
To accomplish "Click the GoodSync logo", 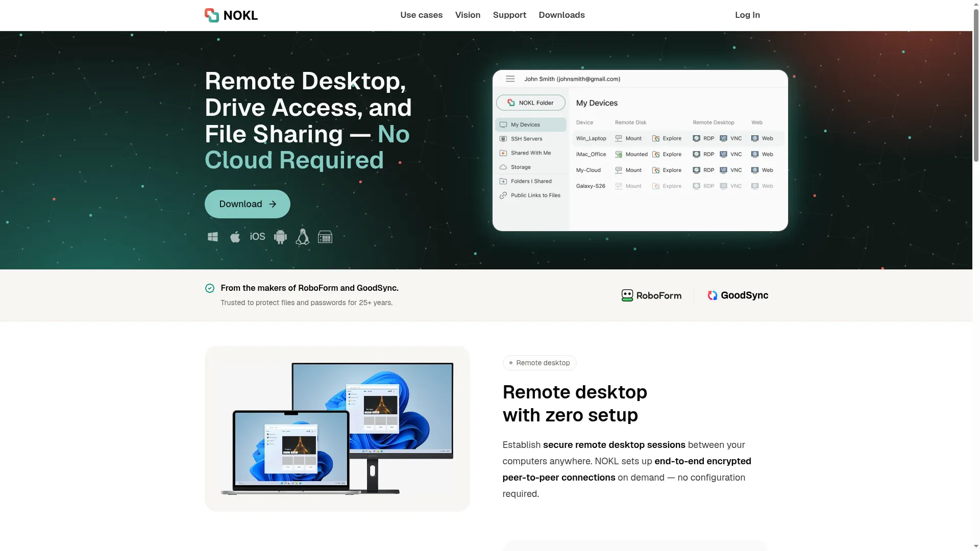I will click(x=738, y=295).
